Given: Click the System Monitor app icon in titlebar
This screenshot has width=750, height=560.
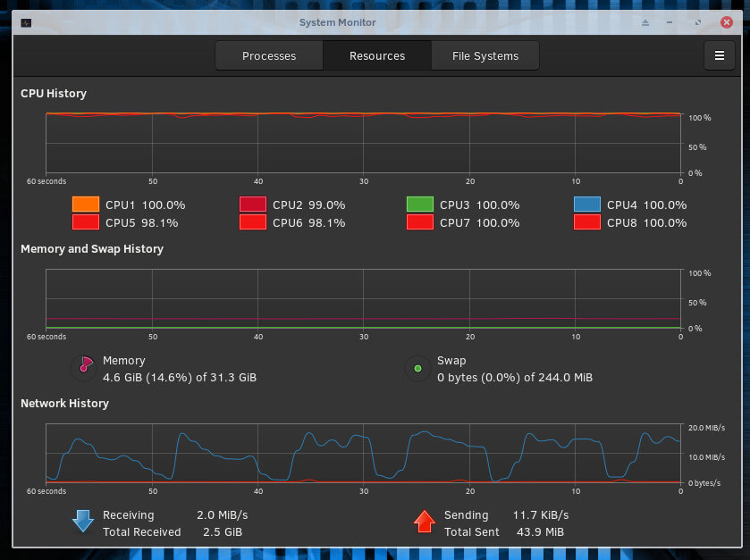Looking at the screenshot, I should pos(26,23).
